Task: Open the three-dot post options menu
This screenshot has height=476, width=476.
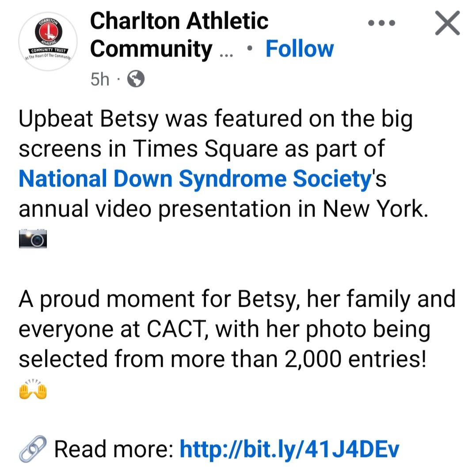Action: coord(381,23)
